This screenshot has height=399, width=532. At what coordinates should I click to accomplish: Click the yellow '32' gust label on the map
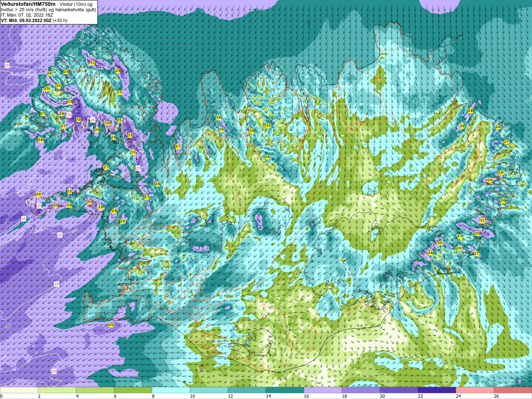pos(79,119)
